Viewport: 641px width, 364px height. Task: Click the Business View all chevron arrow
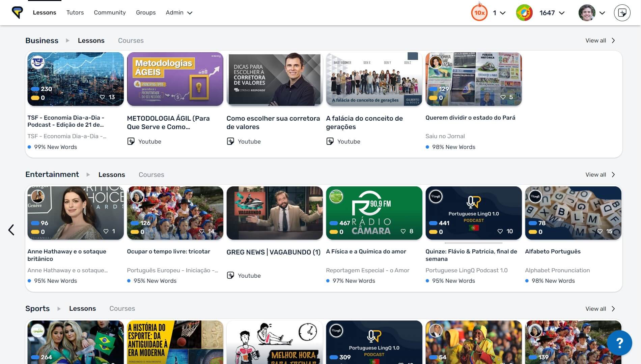(x=613, y=40)
